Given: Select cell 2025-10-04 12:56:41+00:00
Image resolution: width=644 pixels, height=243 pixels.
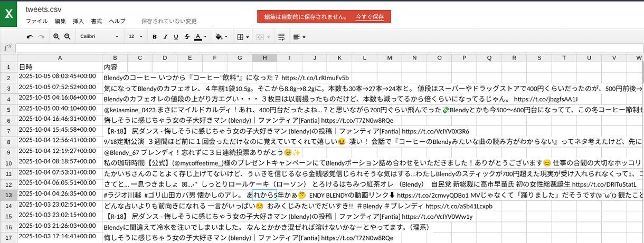Looking at the screenshot, I should pyautogui.click(x=60, y=141).
